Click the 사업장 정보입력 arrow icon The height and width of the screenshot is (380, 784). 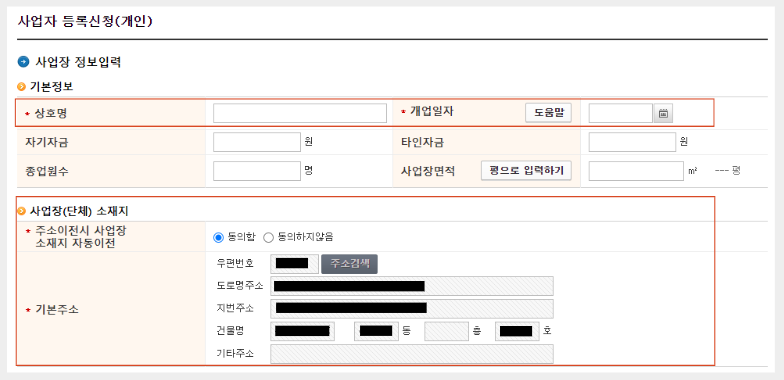pyautogui.click(x=23, y=62)
